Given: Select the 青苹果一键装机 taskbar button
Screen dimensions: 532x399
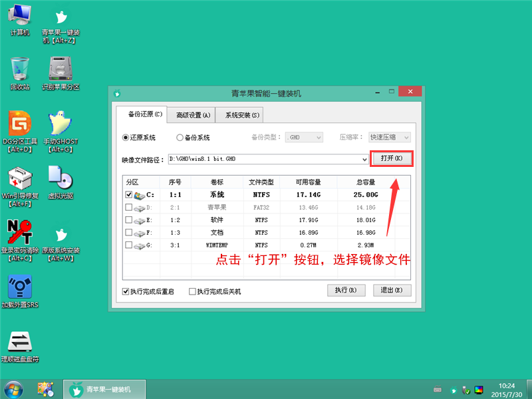Looking at the screenshot, I should tap(103, 389).
